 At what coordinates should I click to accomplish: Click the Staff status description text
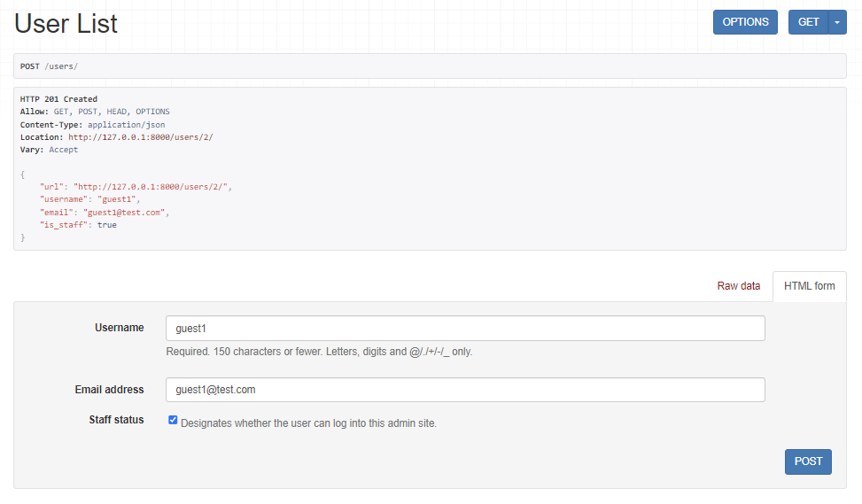(308, 423)
